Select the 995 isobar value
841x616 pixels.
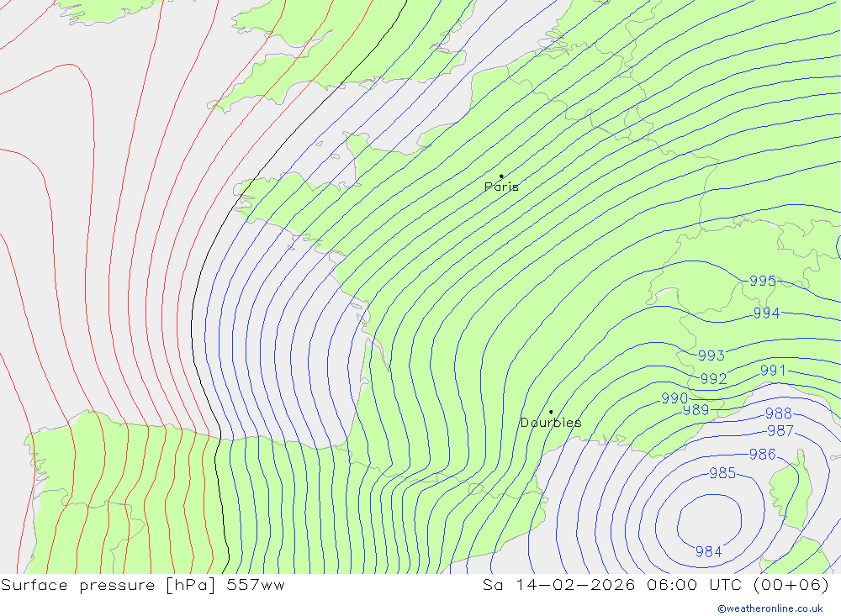pos(763,281)
